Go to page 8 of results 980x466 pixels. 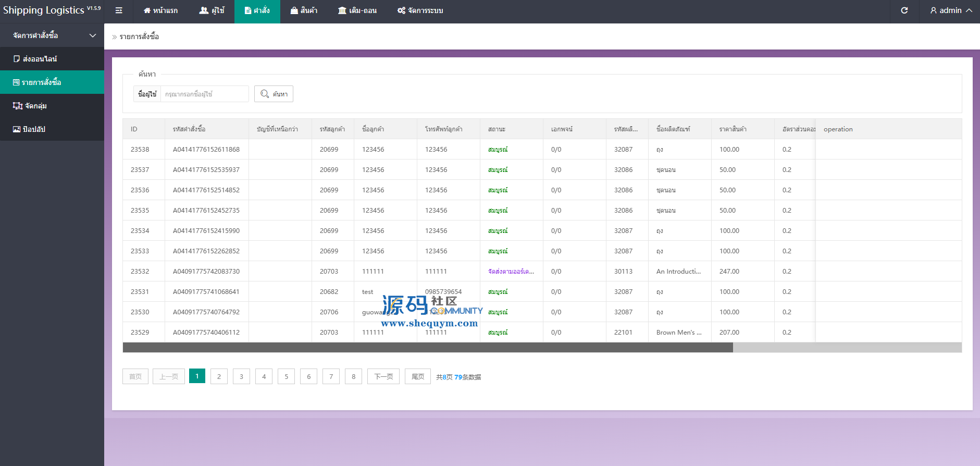click(x=353, y=376)
